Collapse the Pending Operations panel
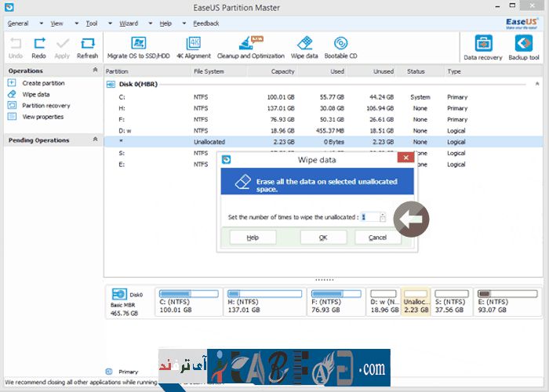Screen dimensions: 549x392 tap(96, 140)
